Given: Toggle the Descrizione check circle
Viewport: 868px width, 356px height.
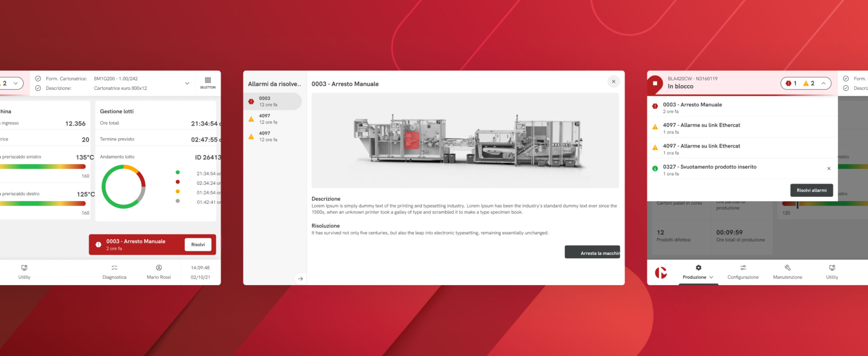Looking at the screenshot, I should pos(38,88).
